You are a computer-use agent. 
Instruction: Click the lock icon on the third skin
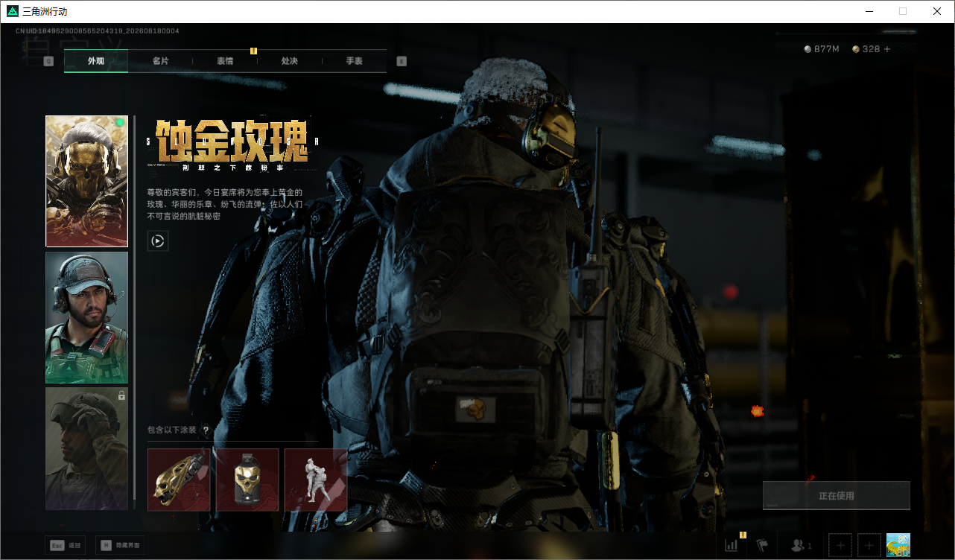(121, 396)
